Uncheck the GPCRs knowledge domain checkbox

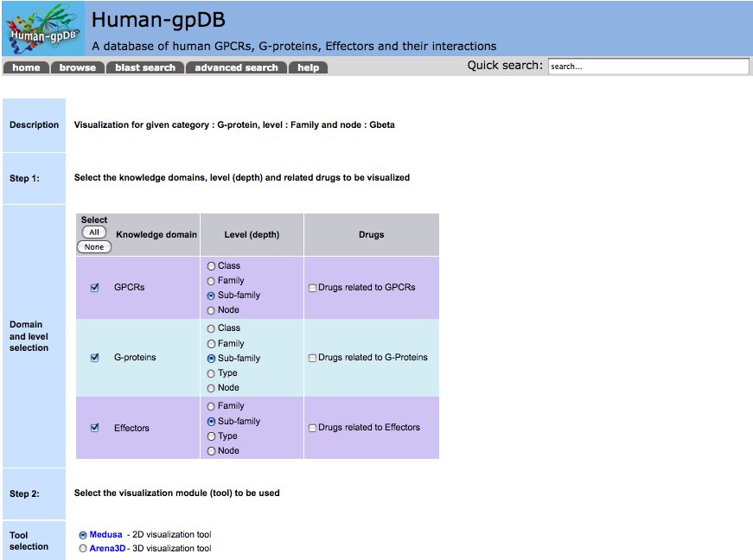pyautogui.click(x=95, y=288)
